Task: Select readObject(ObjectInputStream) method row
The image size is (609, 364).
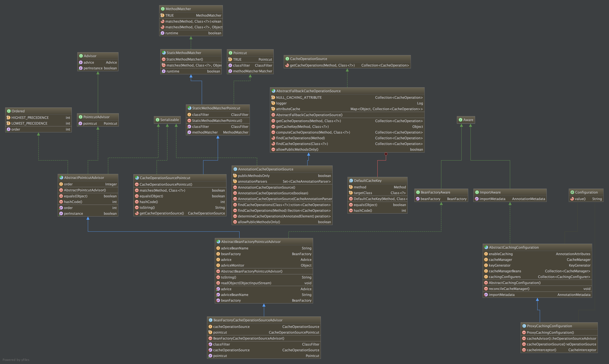Action: coord(264,283)
